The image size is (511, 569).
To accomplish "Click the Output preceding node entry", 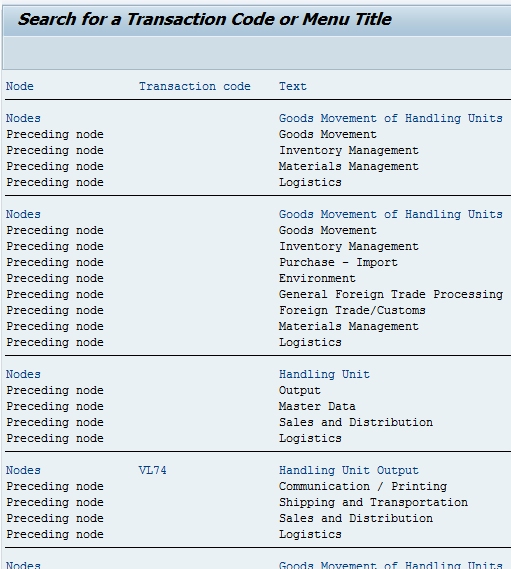I will (299, 390).
